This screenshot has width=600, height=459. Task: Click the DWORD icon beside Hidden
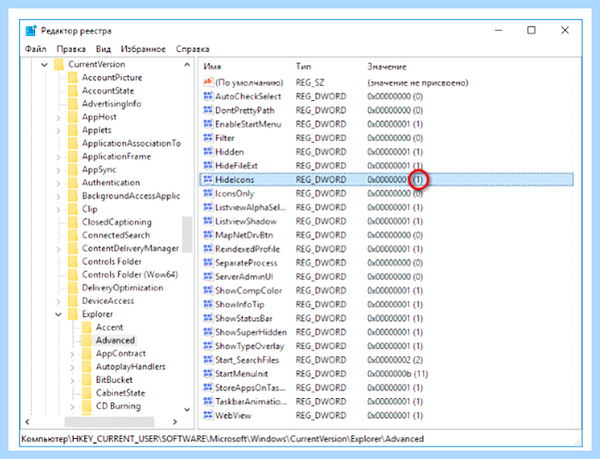(x=208, y=152)
